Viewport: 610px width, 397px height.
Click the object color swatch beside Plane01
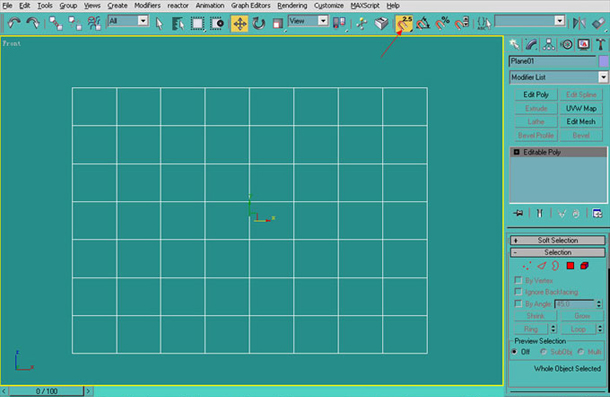(603, 61)
